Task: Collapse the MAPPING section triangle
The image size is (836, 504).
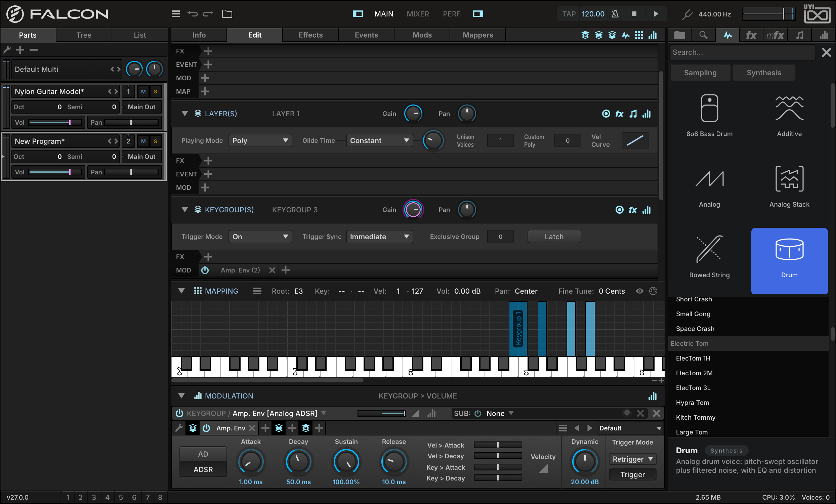Action: (181, 291)
